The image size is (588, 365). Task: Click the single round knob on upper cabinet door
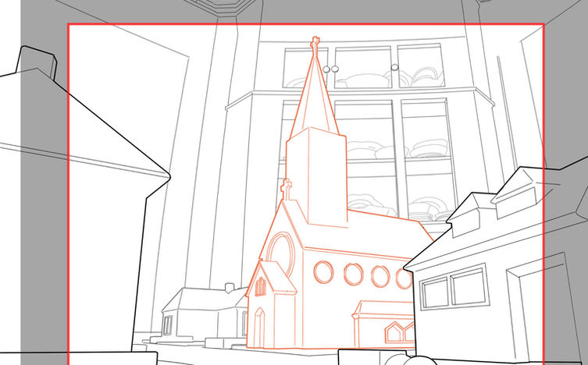click(394, 67)
